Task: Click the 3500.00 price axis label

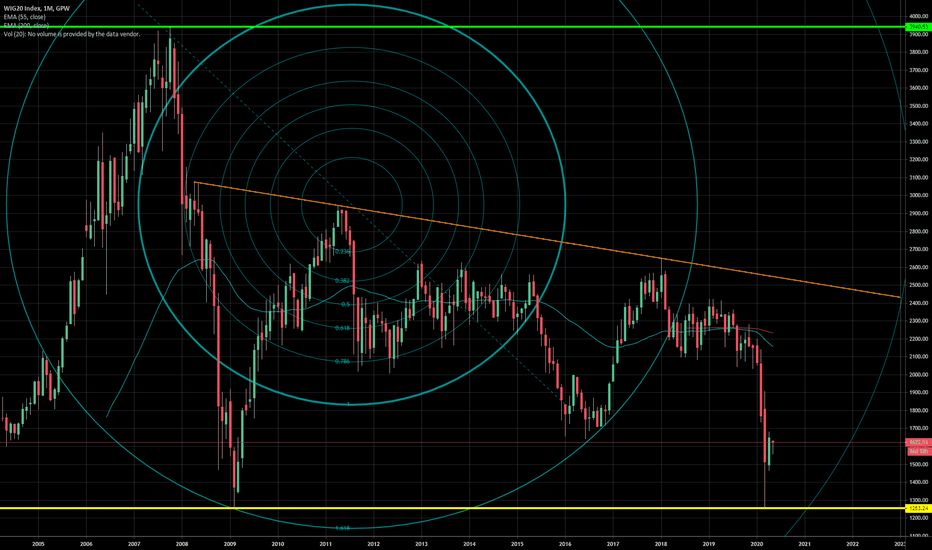Action: (x=918, y=106)
